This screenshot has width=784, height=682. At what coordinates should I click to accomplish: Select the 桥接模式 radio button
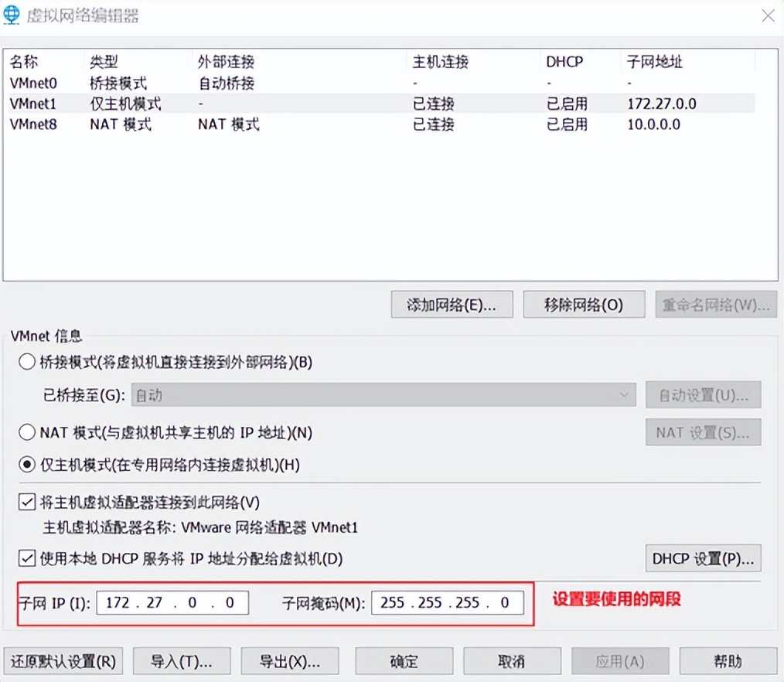click(27, 362)
